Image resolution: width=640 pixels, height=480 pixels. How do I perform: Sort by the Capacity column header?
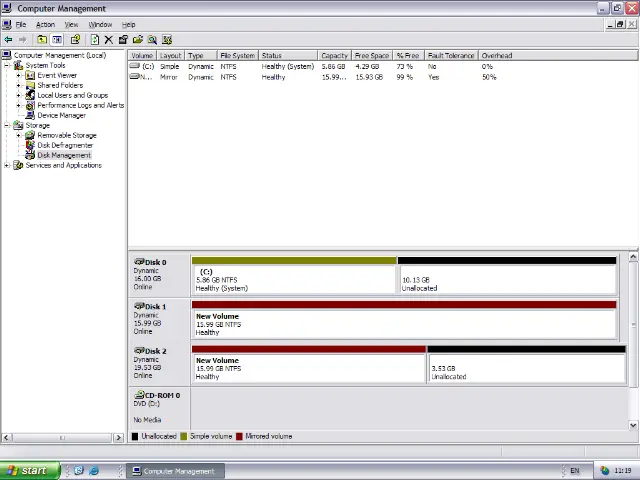tap(334, 56)
